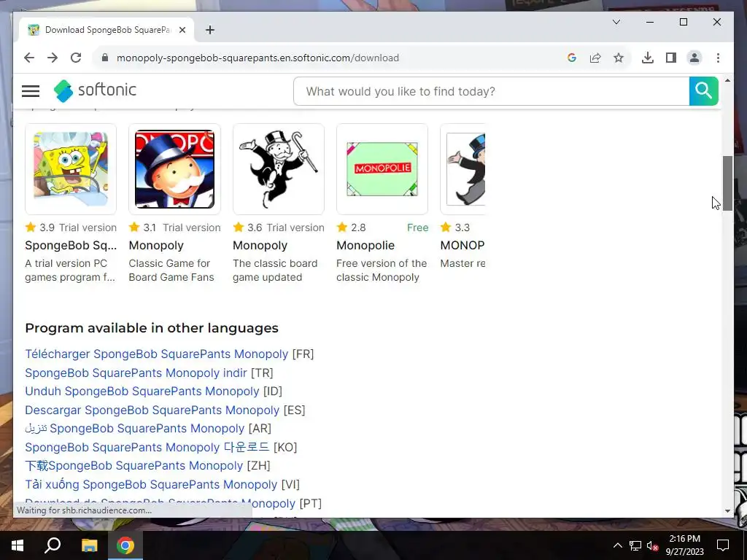Image resolution: width=747 pixels, height=560 pixels.
Task: Open Vietnamese Tải xuống SpongeBob link
Action: point(151,484)
